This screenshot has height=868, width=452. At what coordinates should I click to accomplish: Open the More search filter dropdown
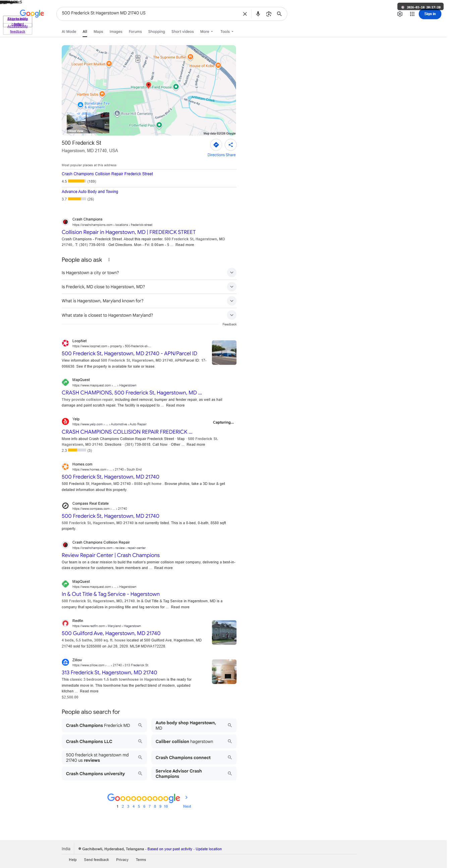click(x=209, y=32)
